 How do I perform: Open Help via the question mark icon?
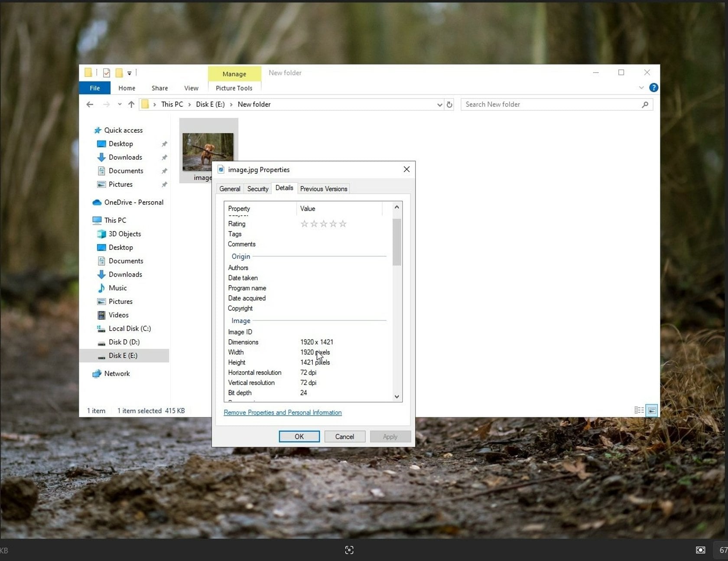click(654, 88)
